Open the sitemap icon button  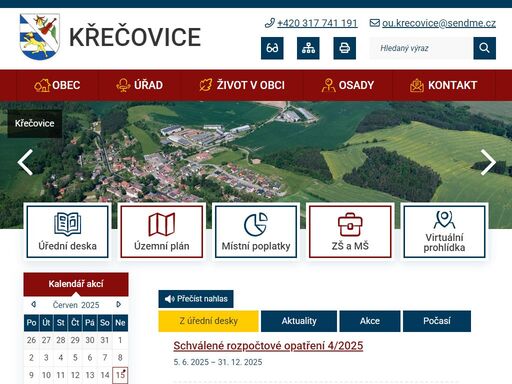[x=308, y=48]
